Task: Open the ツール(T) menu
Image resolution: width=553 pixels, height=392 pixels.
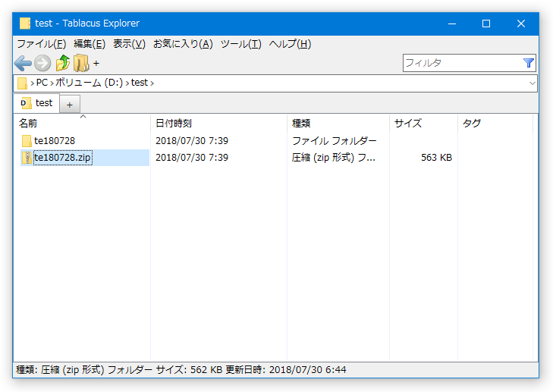Action: click(241, 44)
